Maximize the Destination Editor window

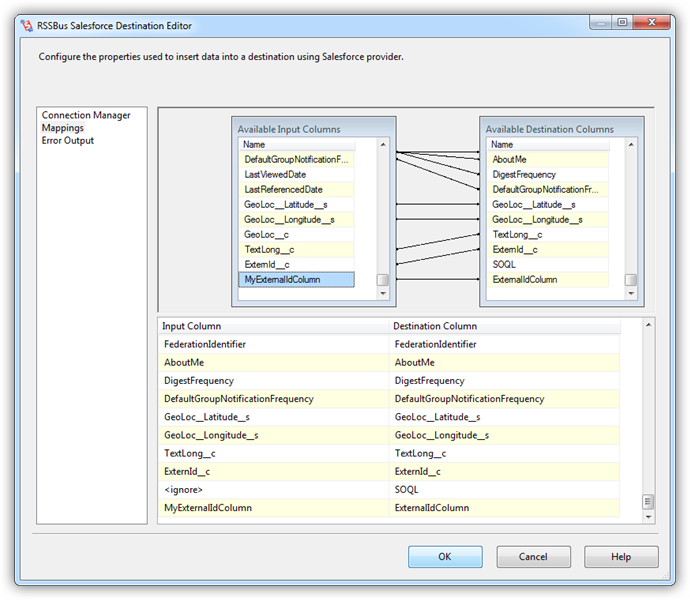(622, 22)
